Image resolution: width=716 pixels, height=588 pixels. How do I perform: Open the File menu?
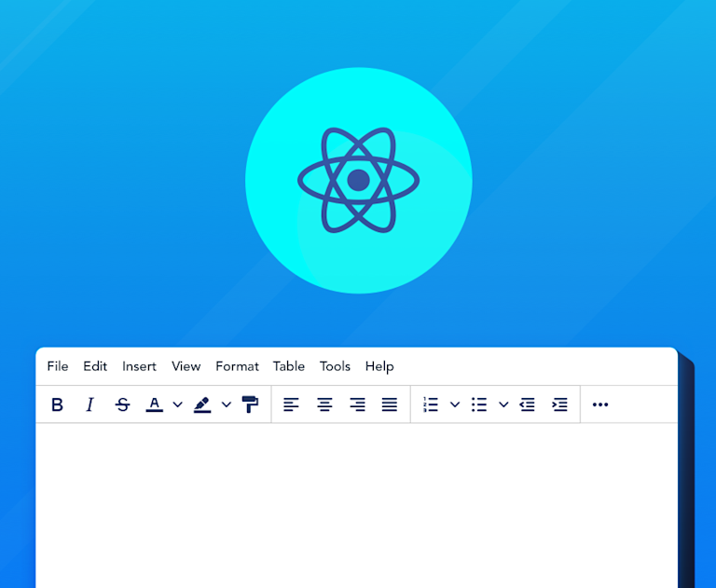click(x=58, y=366)
